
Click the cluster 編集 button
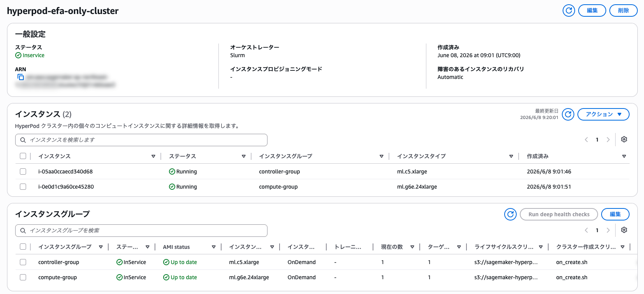pos(592,10)
